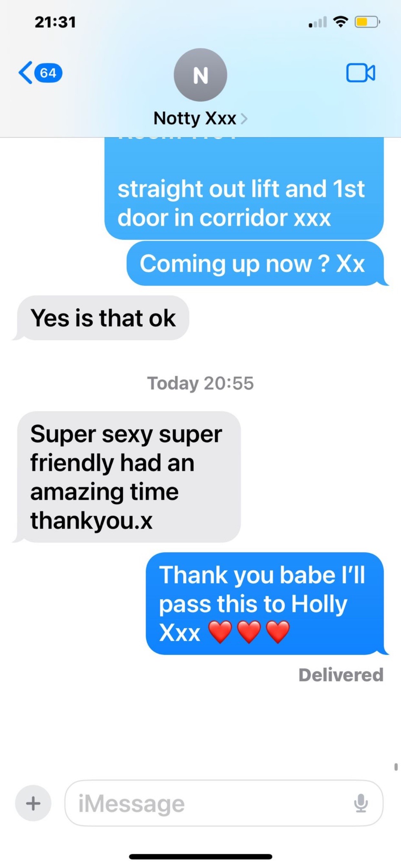
Task: Tap the 64 unread messages badge
Action: tap(48, 73)
